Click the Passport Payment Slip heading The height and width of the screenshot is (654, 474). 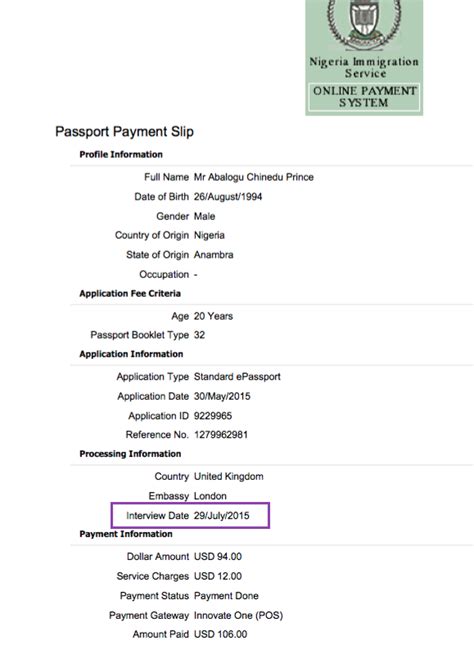124,132
